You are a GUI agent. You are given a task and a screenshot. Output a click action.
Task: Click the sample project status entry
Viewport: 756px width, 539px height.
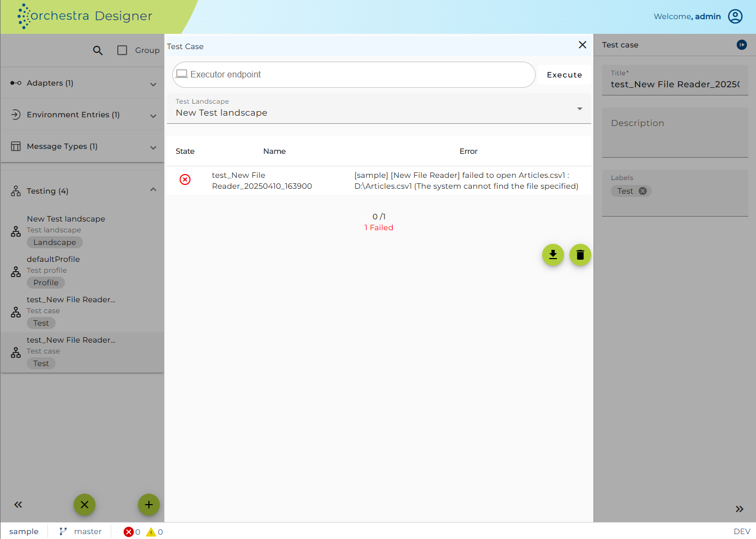point(24,531)
